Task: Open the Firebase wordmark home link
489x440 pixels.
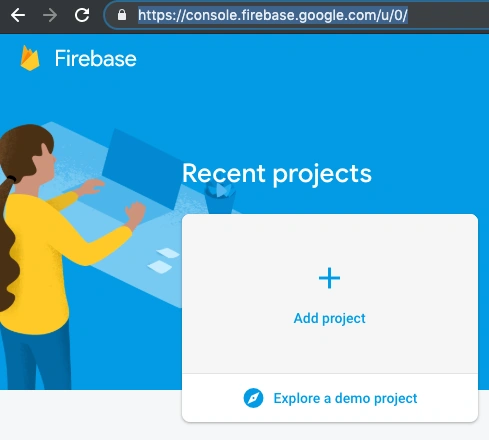Action: click(96, 59)
